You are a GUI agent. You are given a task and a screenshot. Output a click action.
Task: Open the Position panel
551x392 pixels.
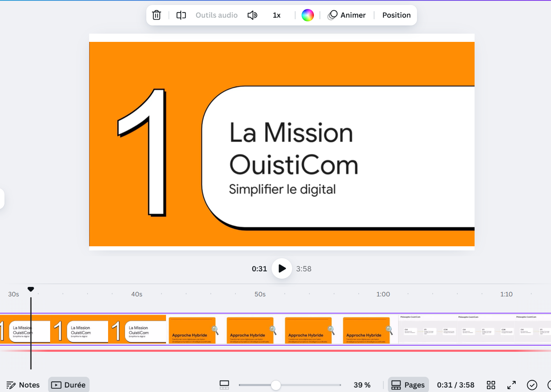(x=396, y=15)
